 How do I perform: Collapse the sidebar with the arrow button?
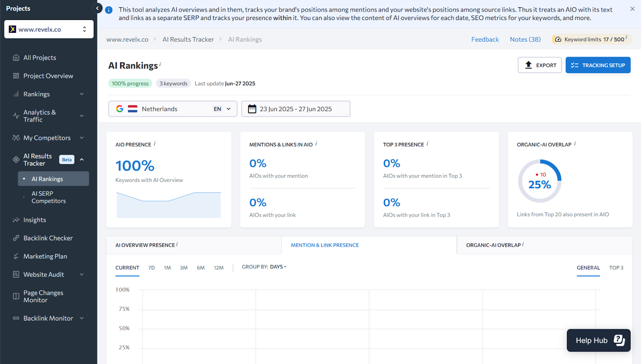pos(97,8)
